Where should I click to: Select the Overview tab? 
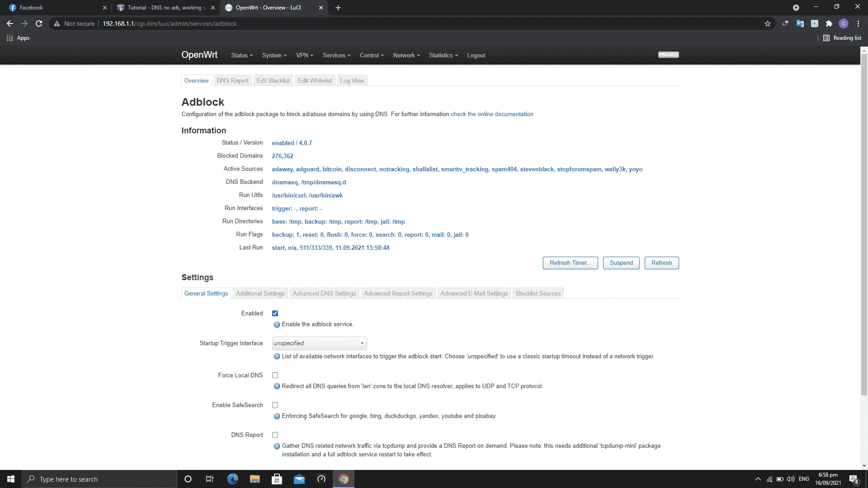click(197, 80)
